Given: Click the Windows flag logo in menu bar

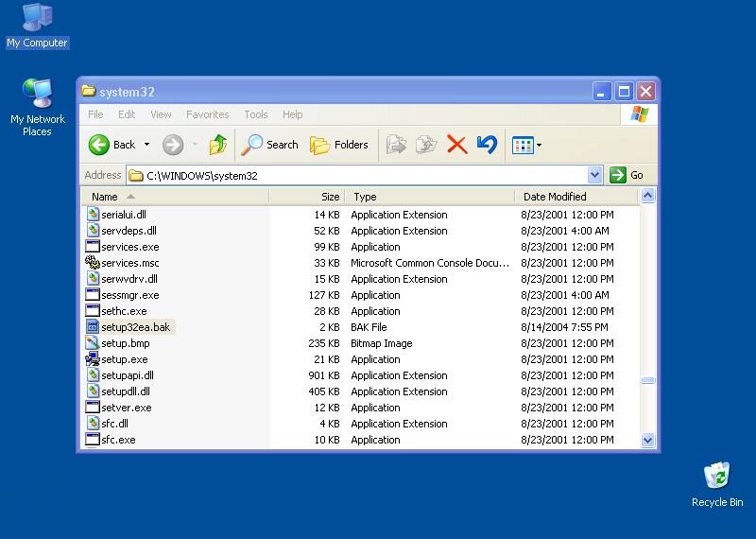Looking at the screenshot, I should tap(640, 114).
